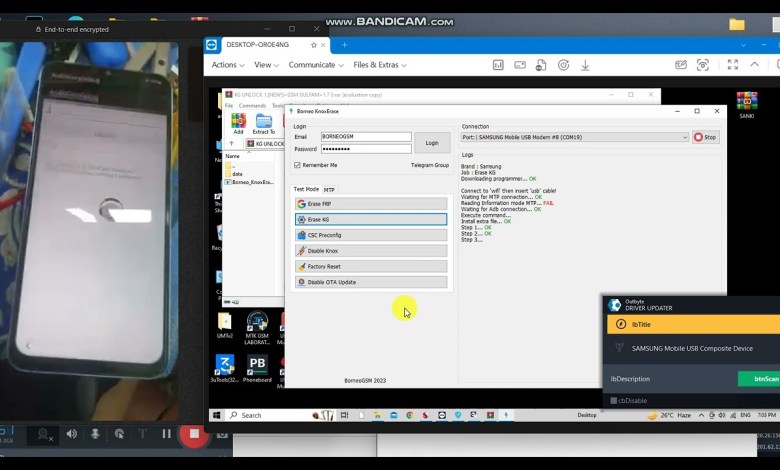This screenshot has height=470, width=780.
Task: Expand TeamViewer View menu
Action: point(266,65)
